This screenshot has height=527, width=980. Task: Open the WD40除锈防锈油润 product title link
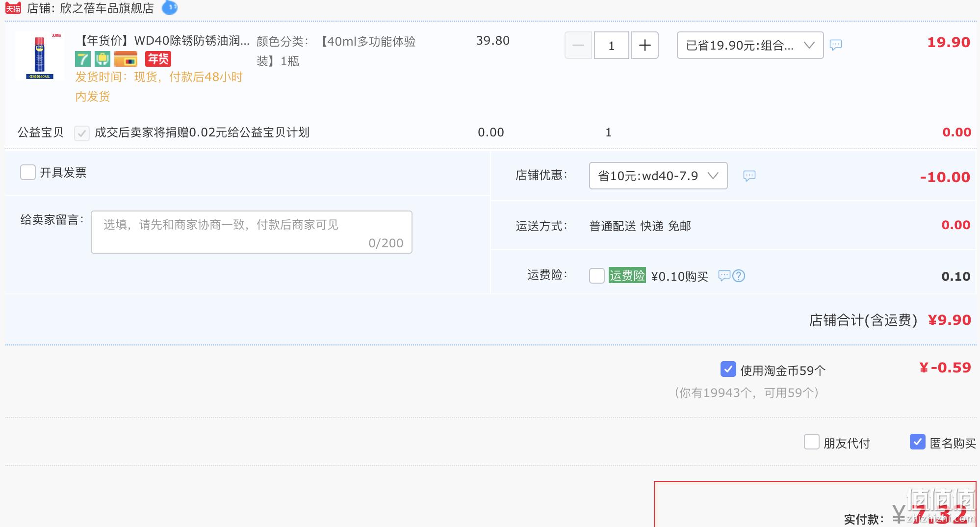(x=164, y=41)
